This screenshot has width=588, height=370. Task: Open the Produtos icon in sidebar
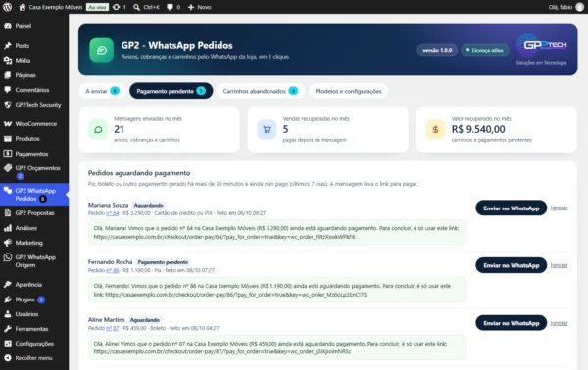coord(8,139)
